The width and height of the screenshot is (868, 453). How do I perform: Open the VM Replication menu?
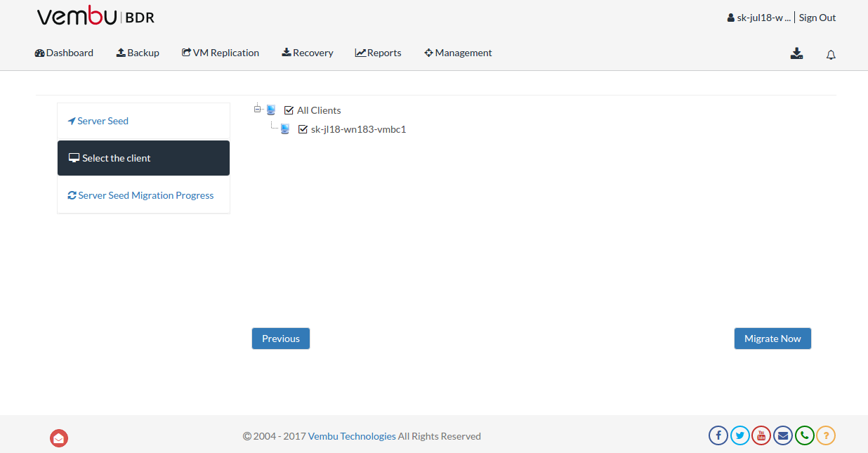pos(221,53)
